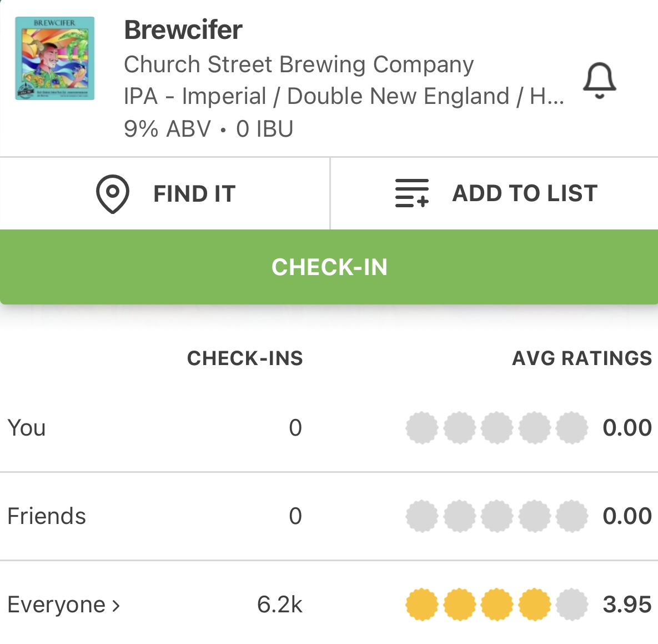This screenshot has width=658, height=644.
Task: Tap the fifth star in Your rating
Action: click(572, 428)
